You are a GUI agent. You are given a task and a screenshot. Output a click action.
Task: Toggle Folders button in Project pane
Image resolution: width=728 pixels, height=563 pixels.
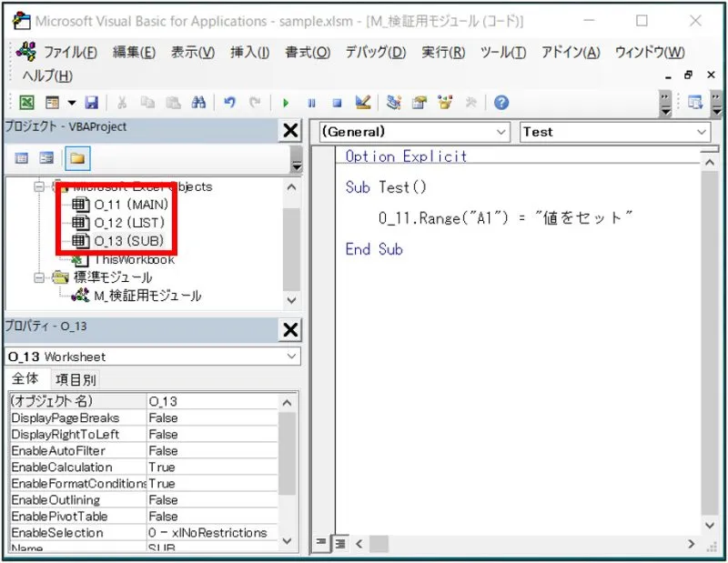click(77, 159)
